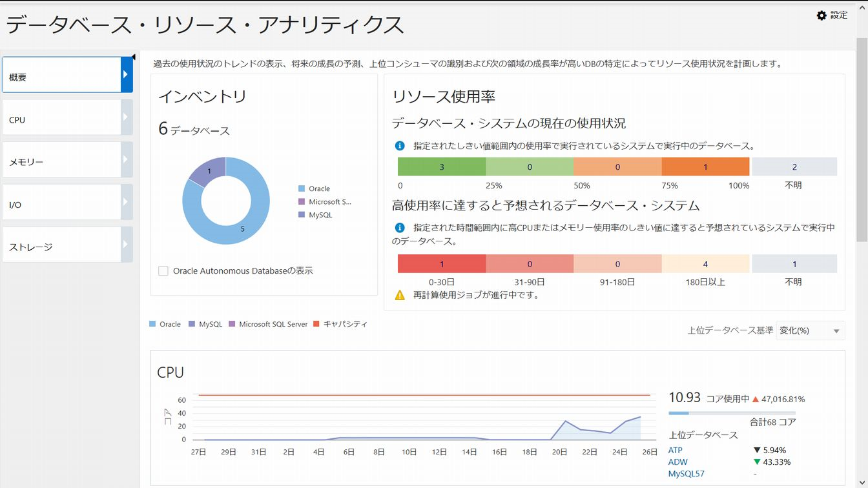Screen dimensions: 868x488
Task: Click the 不明 forecast segment showing 1
Action: (794, 263)
